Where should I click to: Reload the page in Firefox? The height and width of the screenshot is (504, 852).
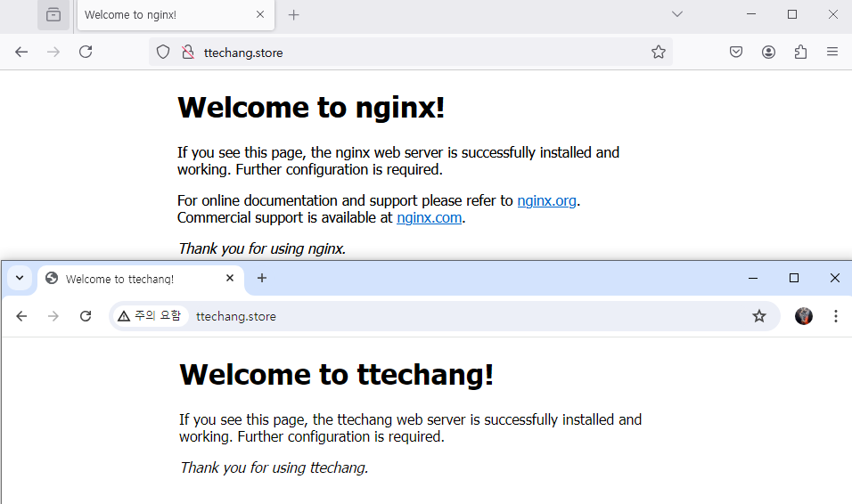point(86,53)
